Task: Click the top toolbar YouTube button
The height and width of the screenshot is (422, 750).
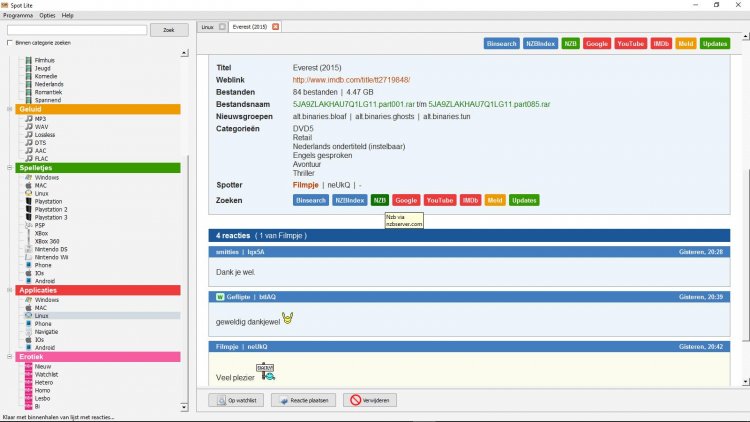Action: coord(630,44)
